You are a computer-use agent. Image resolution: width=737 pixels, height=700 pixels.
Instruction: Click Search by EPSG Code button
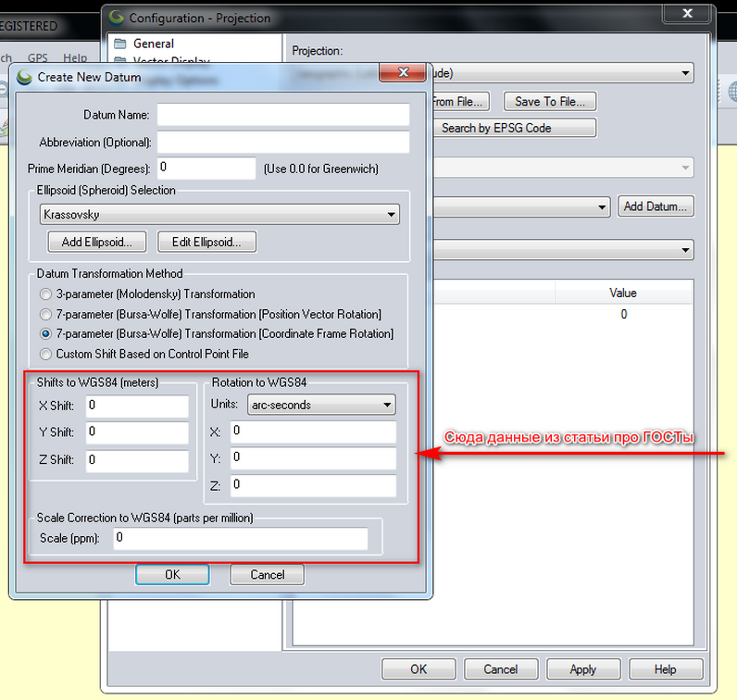pos(513,128)
